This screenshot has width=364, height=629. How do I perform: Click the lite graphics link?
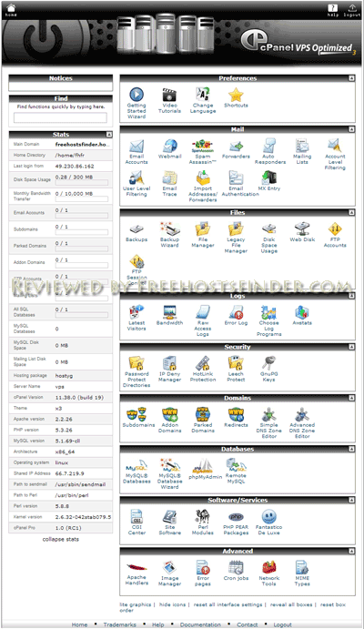coord(135,604)
